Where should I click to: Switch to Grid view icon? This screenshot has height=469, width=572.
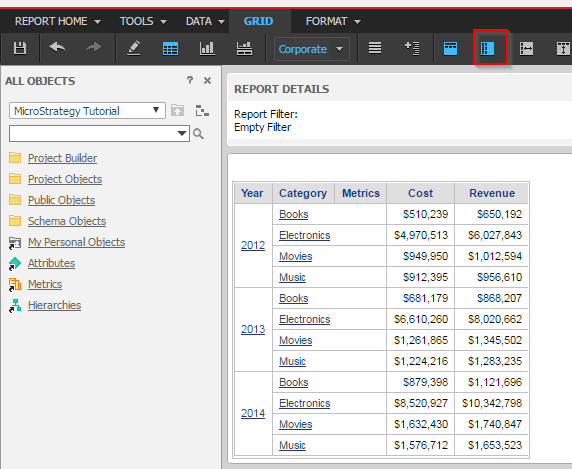[x=170, y=49]
